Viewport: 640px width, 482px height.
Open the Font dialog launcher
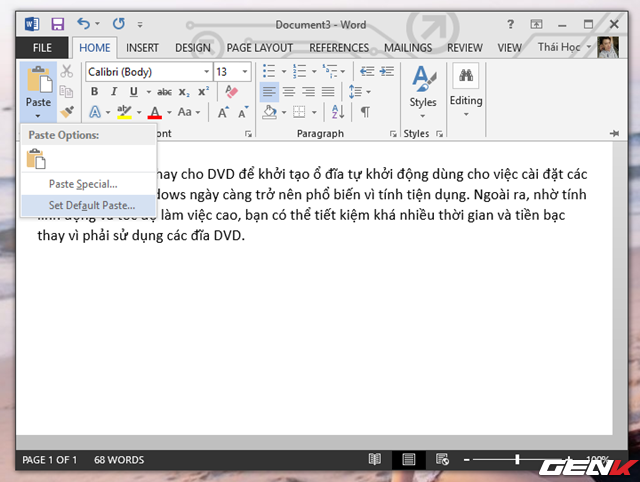point(248,134)
